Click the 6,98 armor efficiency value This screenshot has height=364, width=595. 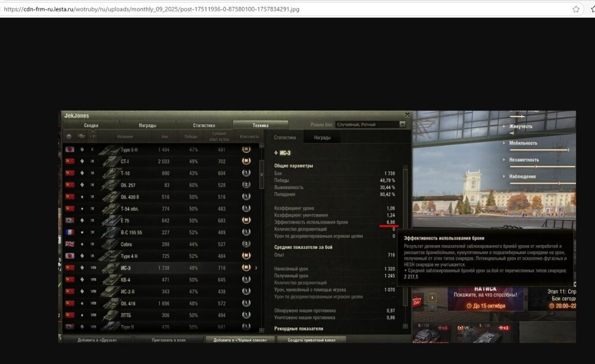pyautogui.click(x=390, y=222)
